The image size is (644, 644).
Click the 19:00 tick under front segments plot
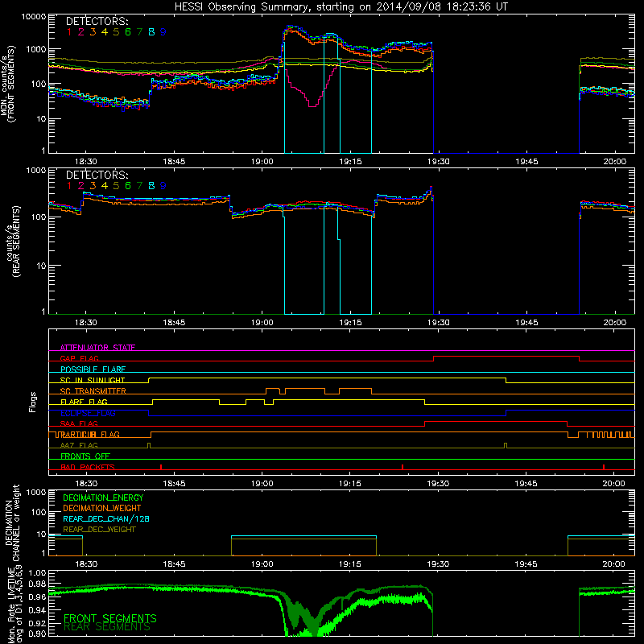(262, 162)
